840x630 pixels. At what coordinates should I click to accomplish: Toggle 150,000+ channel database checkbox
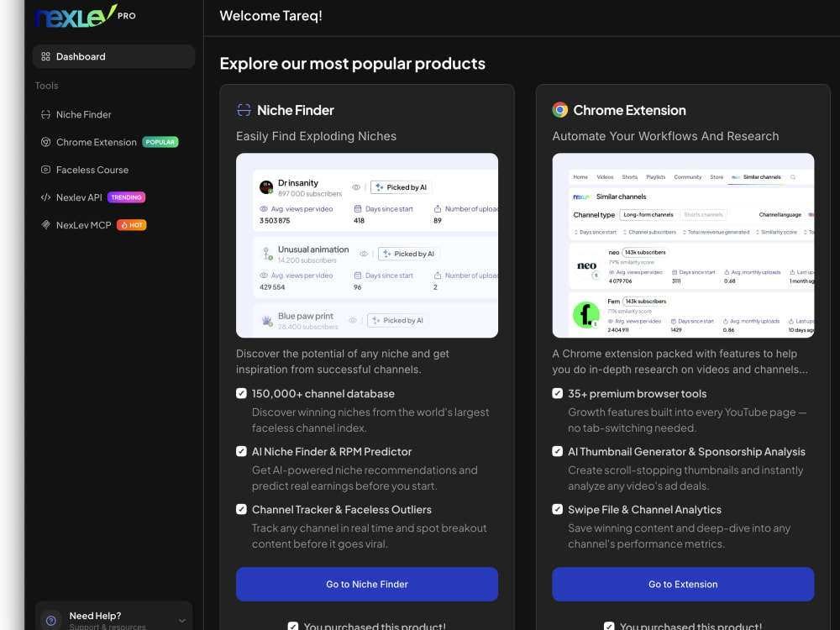(242, 394)
